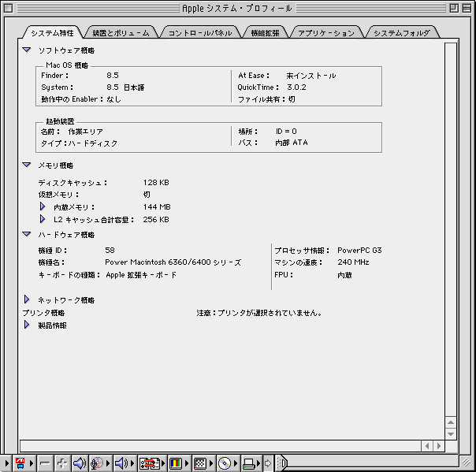Click the control strip scroll-right arrow
The width and height of the screenshot is (476, 472).
tap(268, 463)
